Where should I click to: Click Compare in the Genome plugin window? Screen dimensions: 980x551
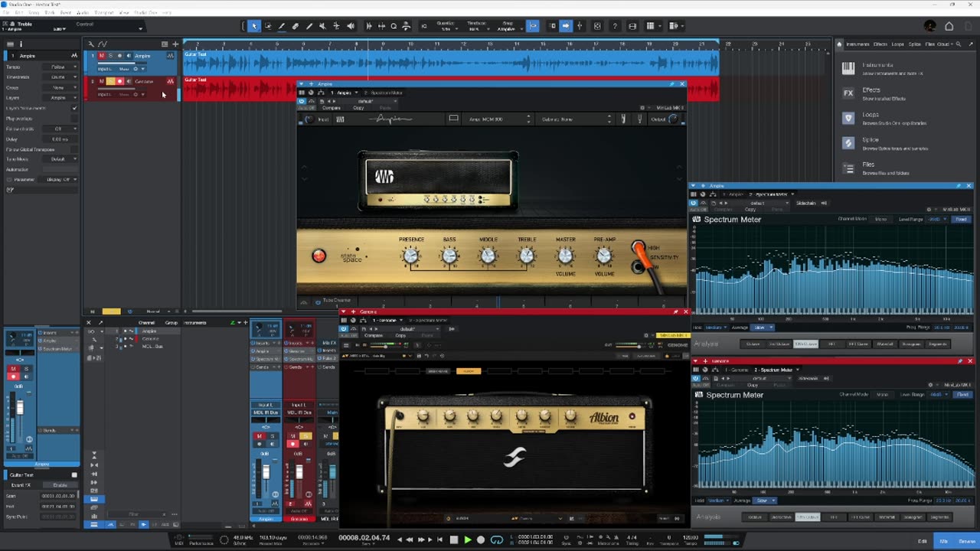click(x=374, y=335)
